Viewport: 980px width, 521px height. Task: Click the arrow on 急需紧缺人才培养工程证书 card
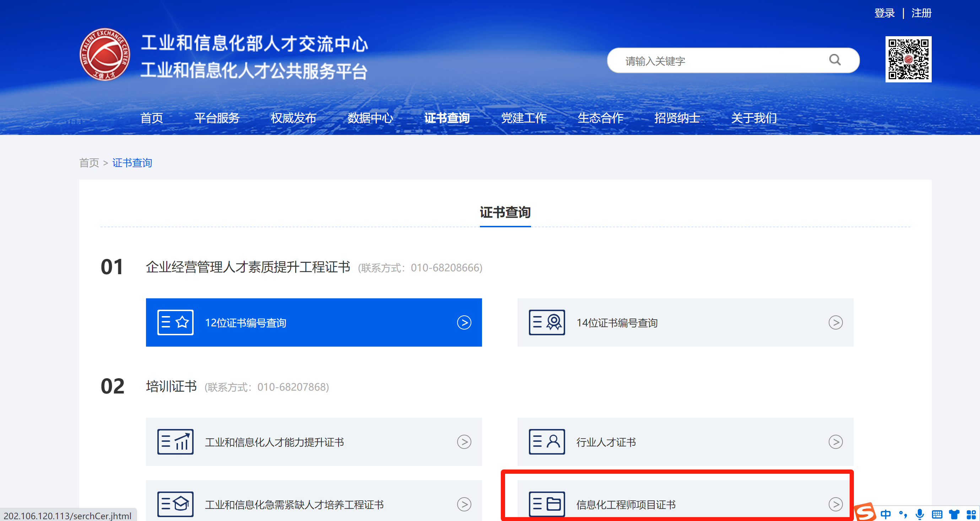(464, 504)
